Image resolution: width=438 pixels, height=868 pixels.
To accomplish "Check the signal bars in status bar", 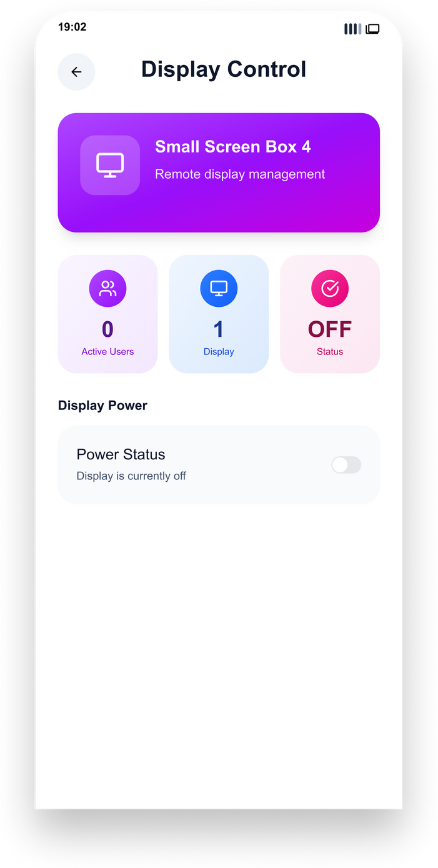I will click(353, 29).
